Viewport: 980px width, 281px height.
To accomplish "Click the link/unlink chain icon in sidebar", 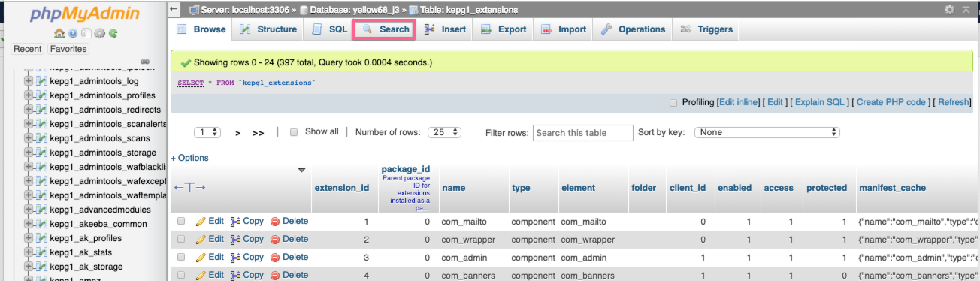I will coord(146,62).
